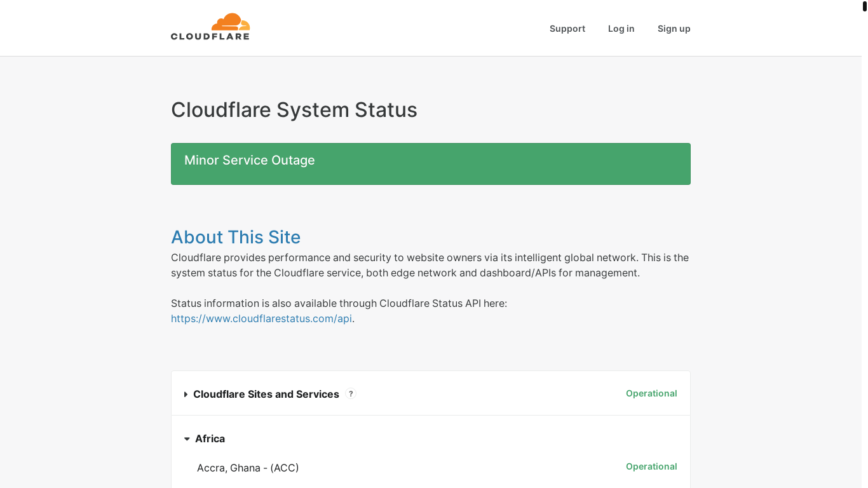Image resolution: width=868 pixels, height=488 pixels.
Task: Show the Sites and Services help tooltip icon
Action: (x=351, y=394)
